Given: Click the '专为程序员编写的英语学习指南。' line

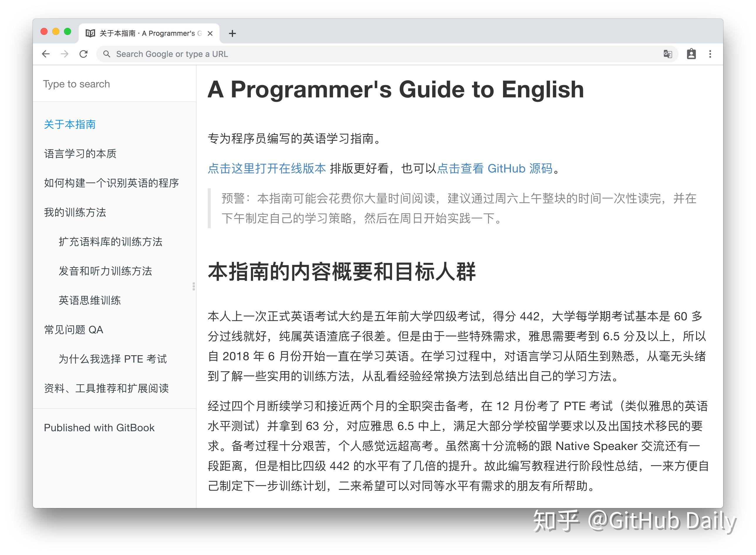Looking at the screenshot, I should tap(295, 138).
